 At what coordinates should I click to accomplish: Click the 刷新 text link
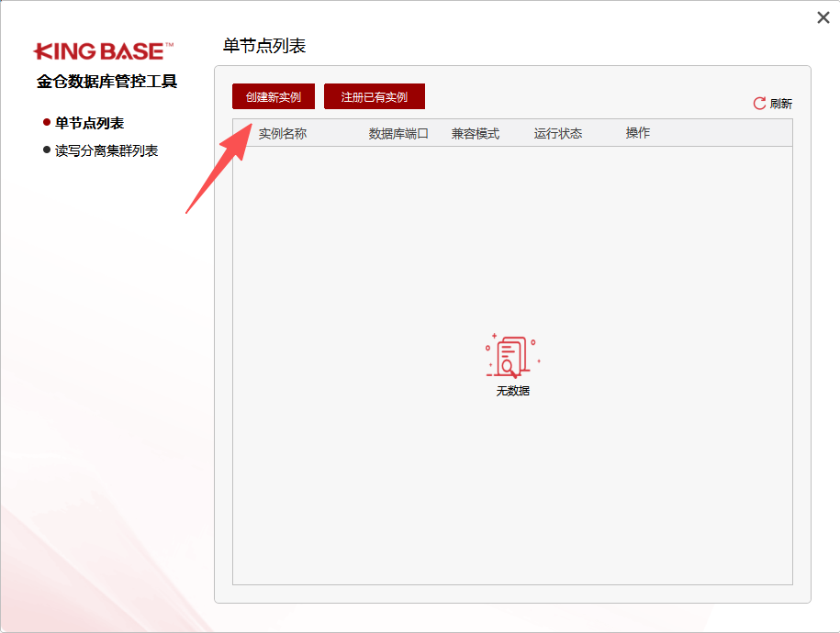pyautogui.click(x=780, y=104)
